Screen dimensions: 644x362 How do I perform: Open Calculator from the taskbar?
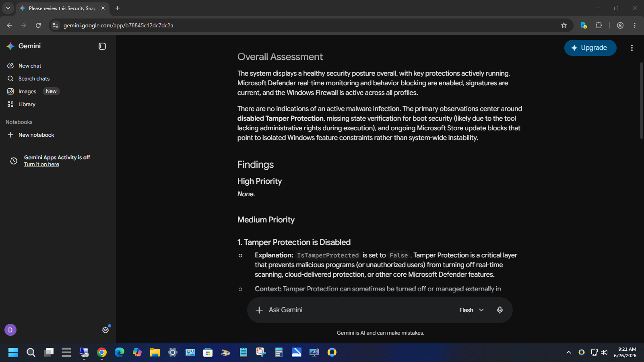[x=279, y=352]
